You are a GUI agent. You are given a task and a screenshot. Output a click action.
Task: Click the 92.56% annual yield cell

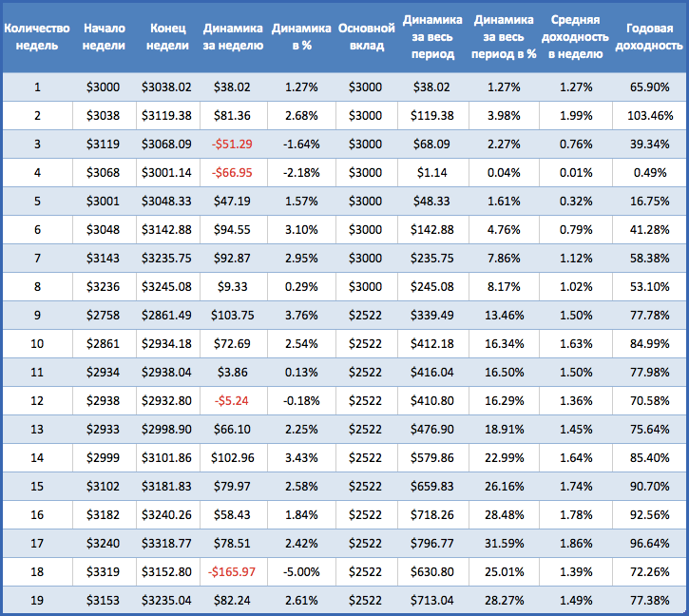[x=649, y=515]
